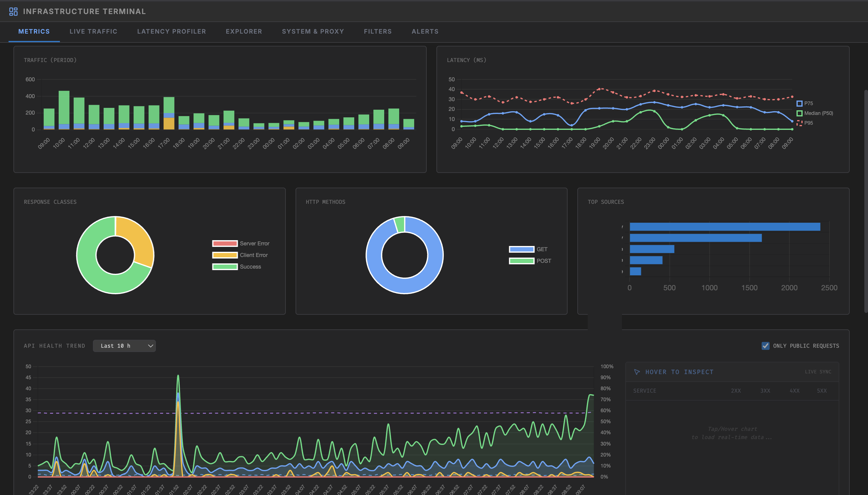Image resolution: width=868 pixels, height=495 pixels.
Task: Open the Alerts tab
Action: [x=425, y=31]
